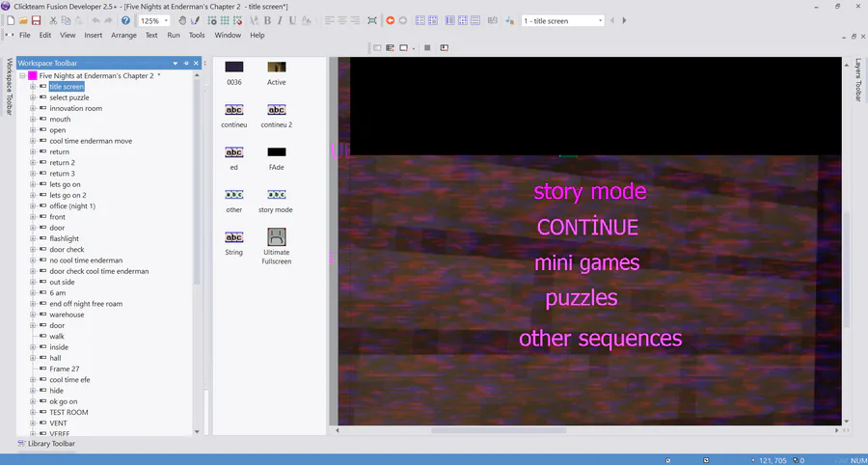Select the paint brush tool icon
The height and width of the screenshot is (465, 868).
[195, 20]
